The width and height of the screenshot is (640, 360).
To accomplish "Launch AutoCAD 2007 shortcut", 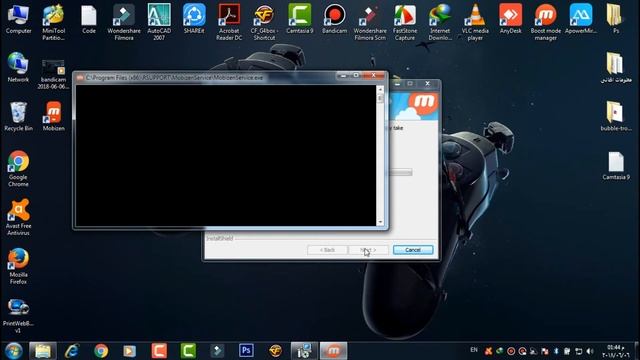I will [x=159, y=22].
